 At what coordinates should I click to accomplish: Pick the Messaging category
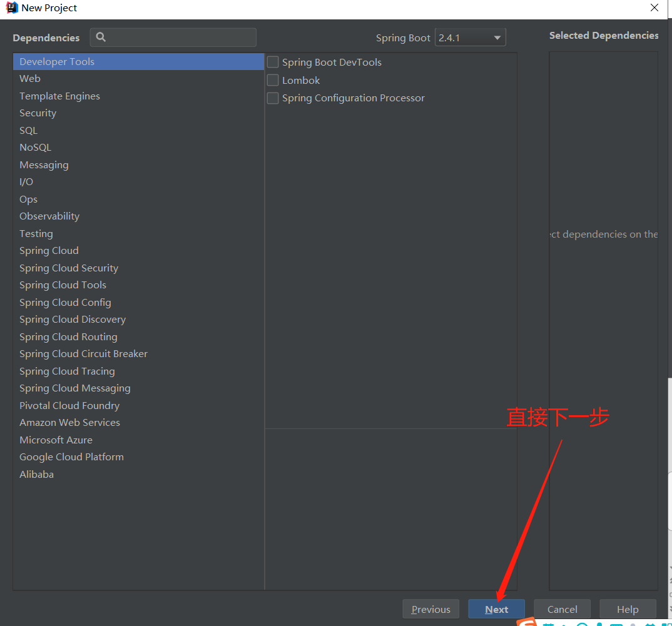pyautogui.click(x=138, y=165)
